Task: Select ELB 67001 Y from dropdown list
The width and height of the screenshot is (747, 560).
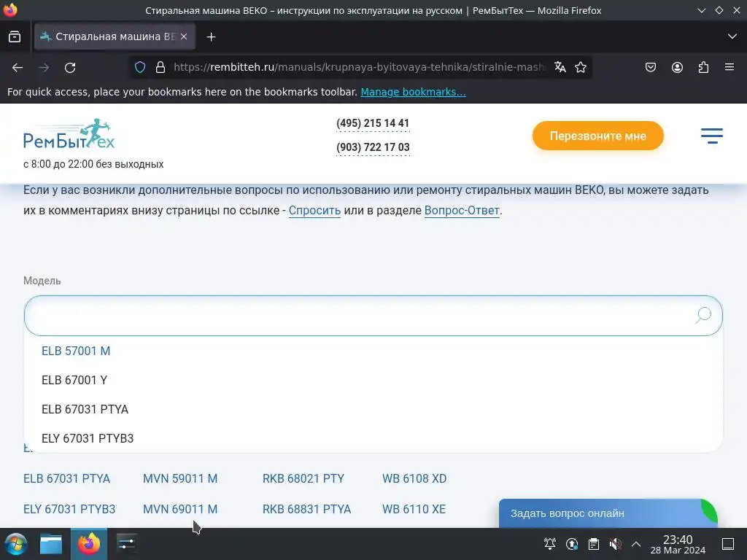Action: 74,380
